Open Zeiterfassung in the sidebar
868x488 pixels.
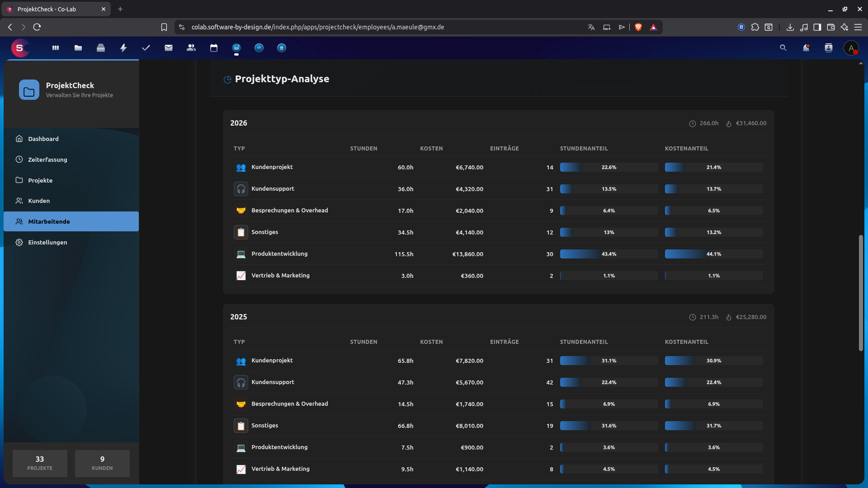tap(47, 160)
